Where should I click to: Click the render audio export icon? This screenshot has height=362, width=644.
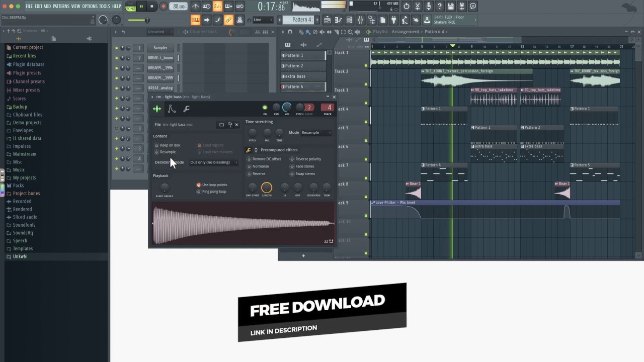462,7
